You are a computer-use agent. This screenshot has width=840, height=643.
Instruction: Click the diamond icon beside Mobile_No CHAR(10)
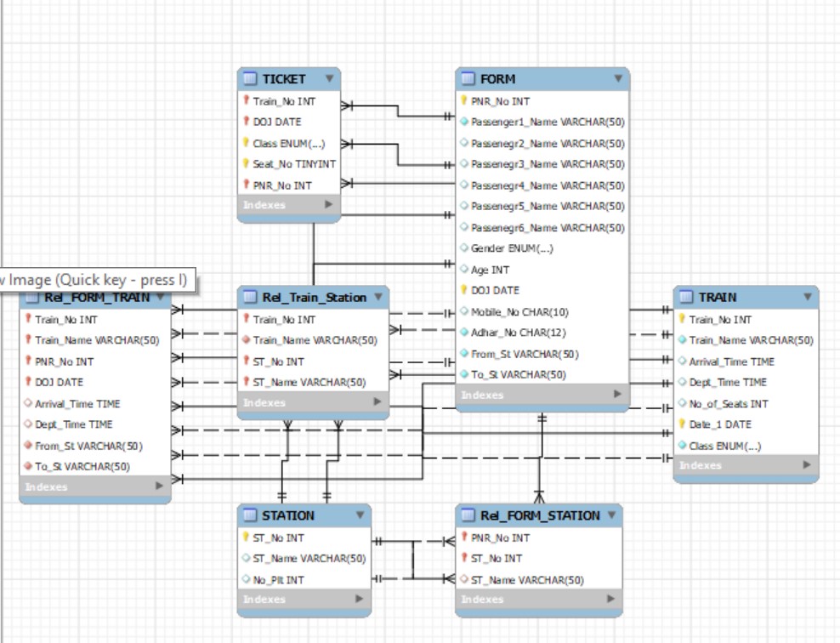[464, 311]
